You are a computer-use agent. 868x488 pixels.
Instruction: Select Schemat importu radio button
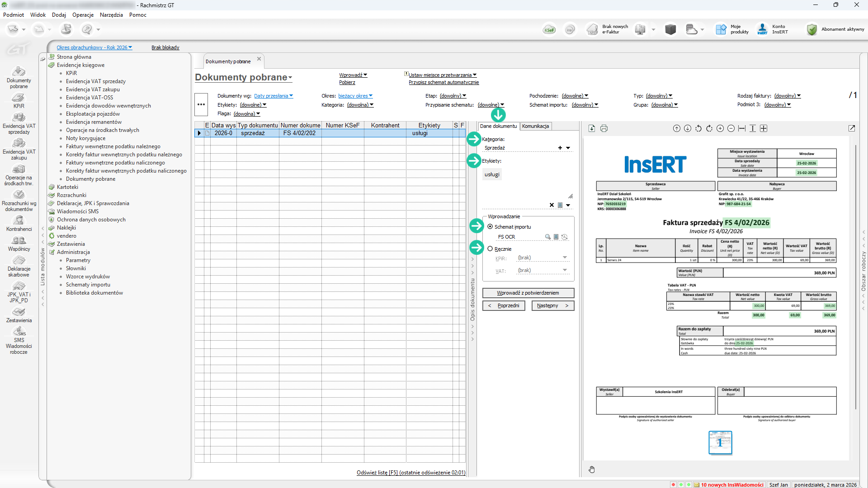pyautogui.click(x=490, y=227)
